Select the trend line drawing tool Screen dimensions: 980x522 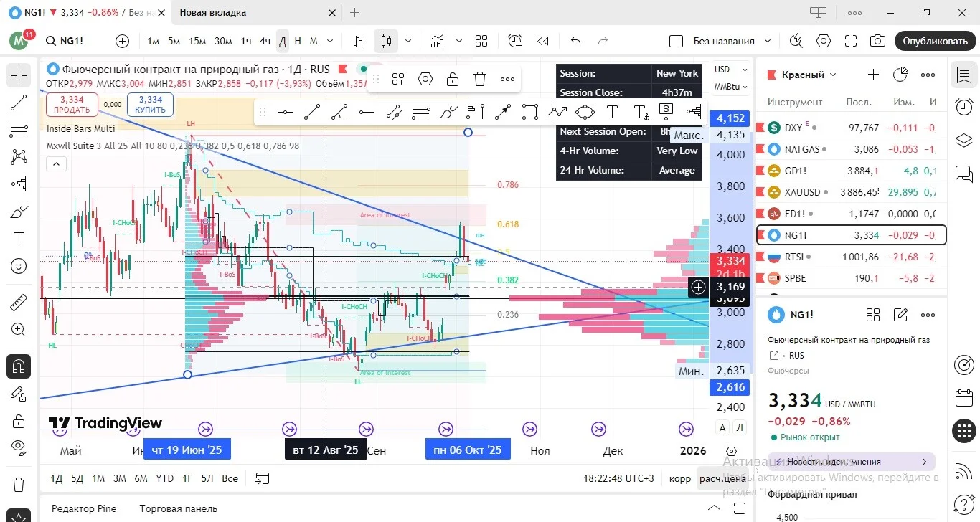tap(19, 104)
